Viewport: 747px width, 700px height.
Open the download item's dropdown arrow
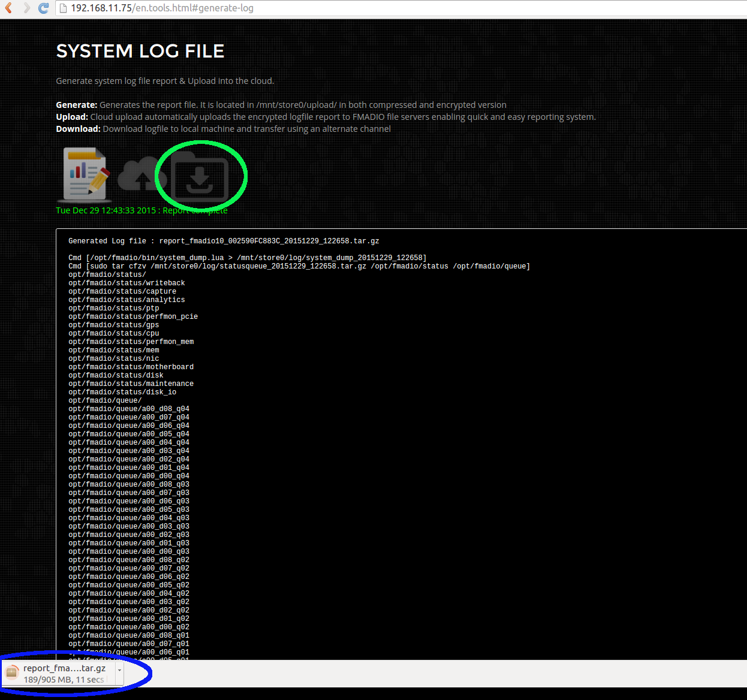[119, 671]
